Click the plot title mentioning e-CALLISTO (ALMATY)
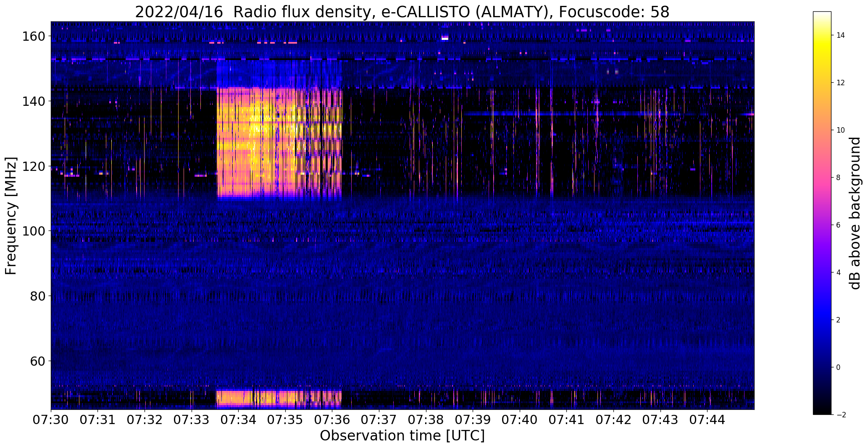This screenshot has width=868, height=448. [x=402, y=12]
